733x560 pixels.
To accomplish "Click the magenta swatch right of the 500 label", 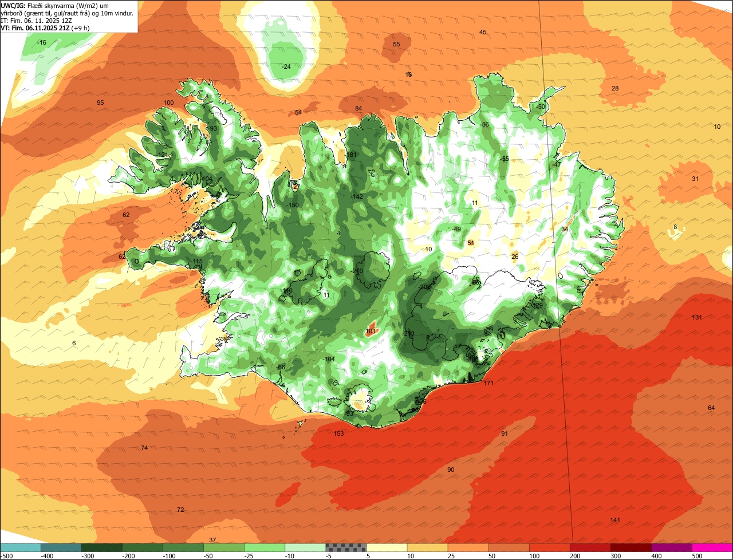I will pyautogui.click(x=712, y=547).
